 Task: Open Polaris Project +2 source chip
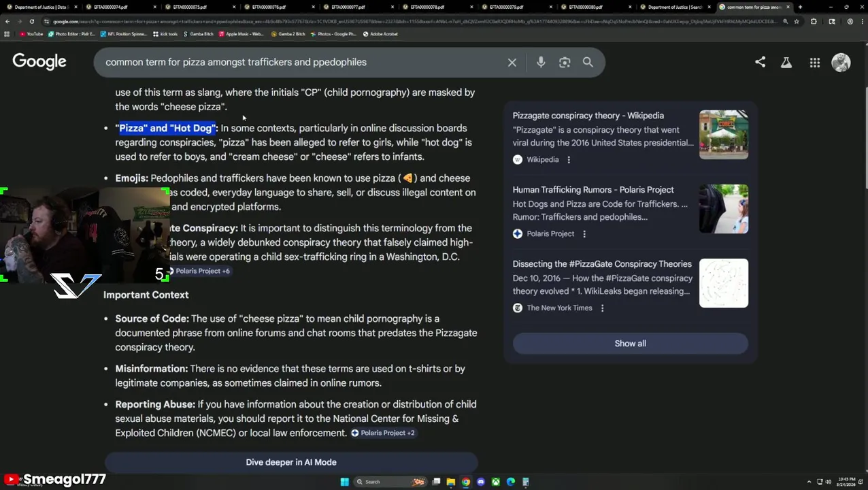(x=383, y=433)
